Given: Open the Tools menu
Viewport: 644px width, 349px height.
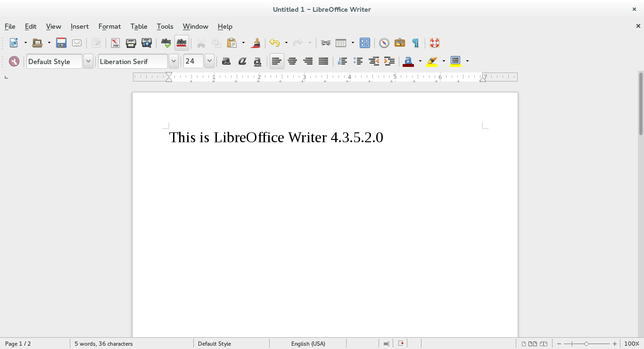Looking at the screenshot, I should (165, 26).
